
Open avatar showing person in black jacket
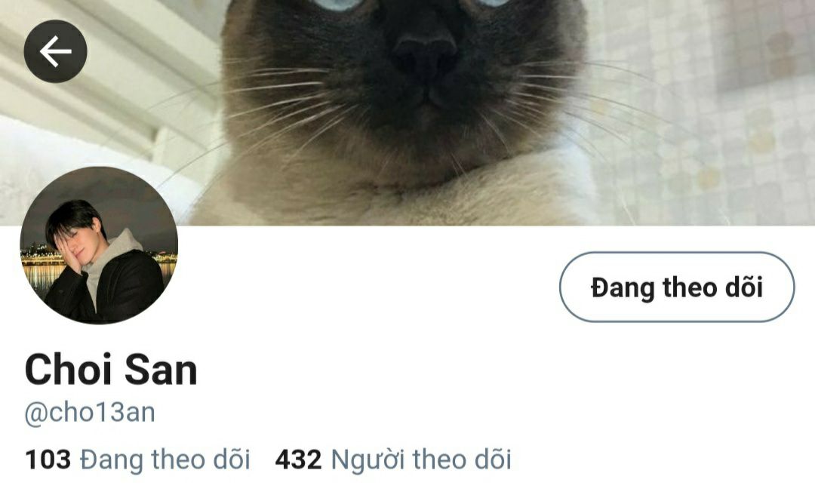point(99,245)
